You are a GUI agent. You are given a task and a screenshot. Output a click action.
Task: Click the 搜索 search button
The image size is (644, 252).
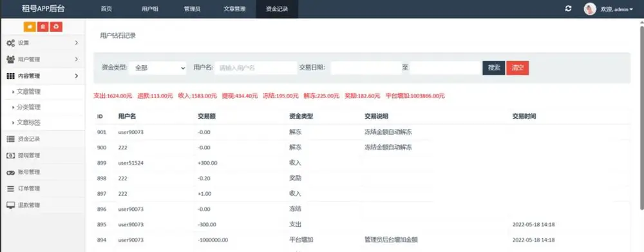[x=494, y=68]
